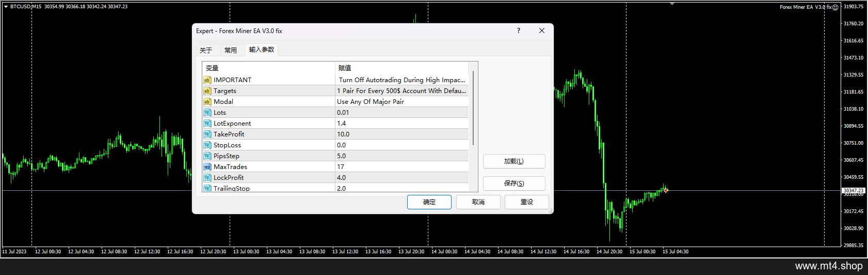Click the MaxTrades integer type icon
This screenshot has height=275, width=868.
tap(207, 167)
